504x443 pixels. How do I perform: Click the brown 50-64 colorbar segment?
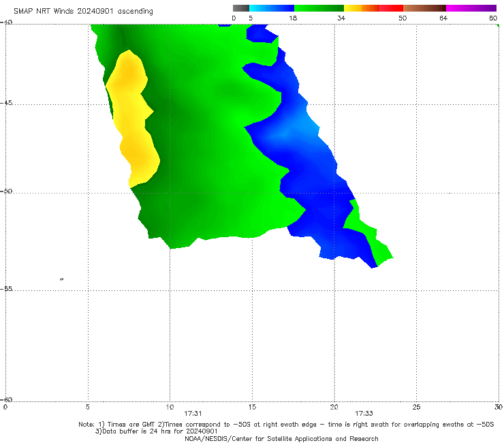(x=424, y=8)
